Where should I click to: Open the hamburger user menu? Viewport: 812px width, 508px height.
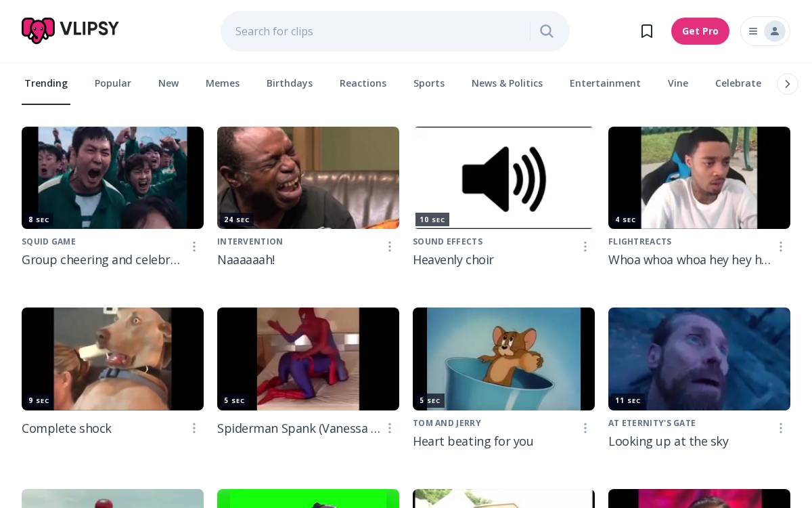tap(753, 31)
